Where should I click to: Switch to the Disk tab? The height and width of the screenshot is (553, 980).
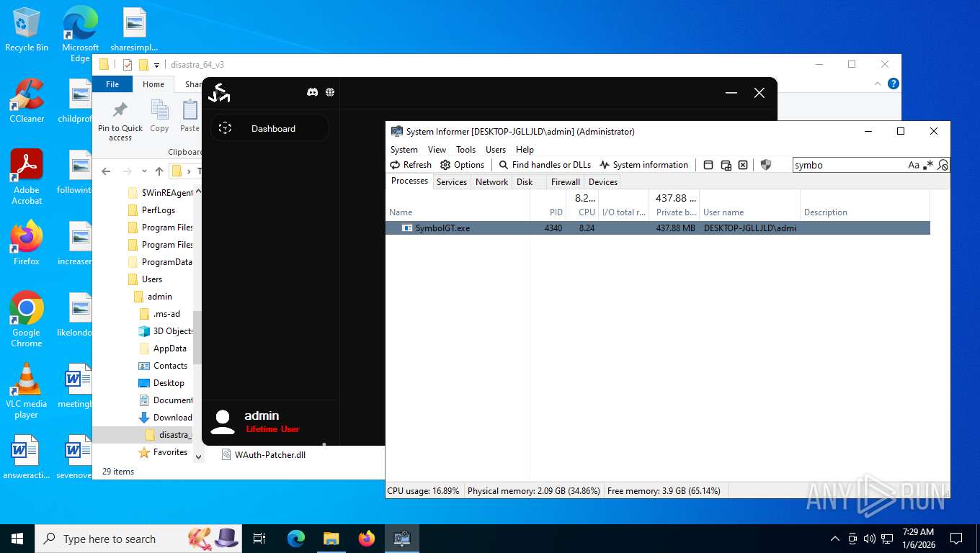(525, 182)
